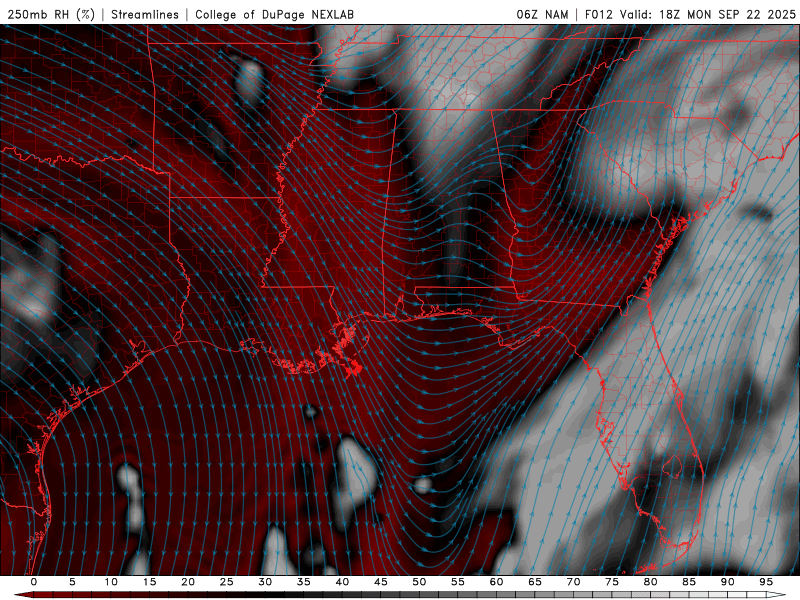Click the '06Z NAM' model run label
The width and height of the screenshot is (800, 600).
click(x=542, y=14)
